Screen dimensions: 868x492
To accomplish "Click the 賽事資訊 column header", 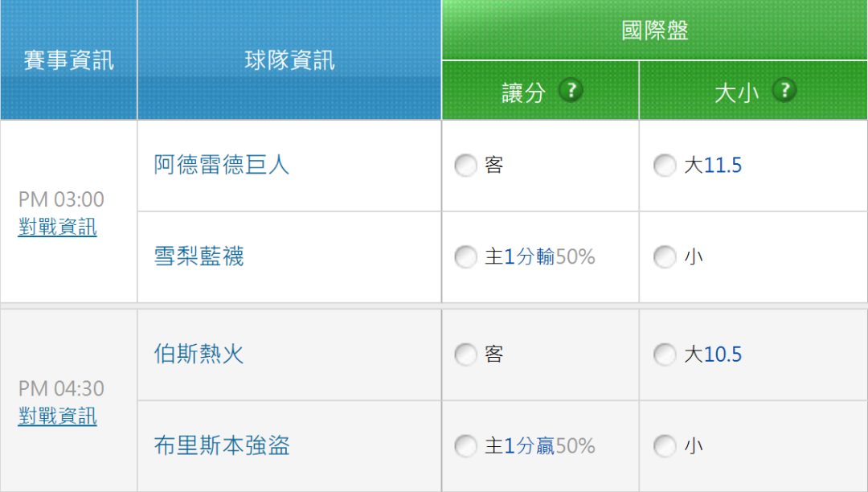I will (x=68, y=60).
